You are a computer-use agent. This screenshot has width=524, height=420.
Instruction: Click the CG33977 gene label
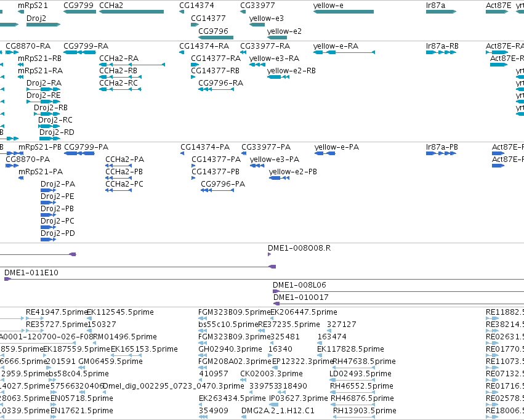coord(257,6)
